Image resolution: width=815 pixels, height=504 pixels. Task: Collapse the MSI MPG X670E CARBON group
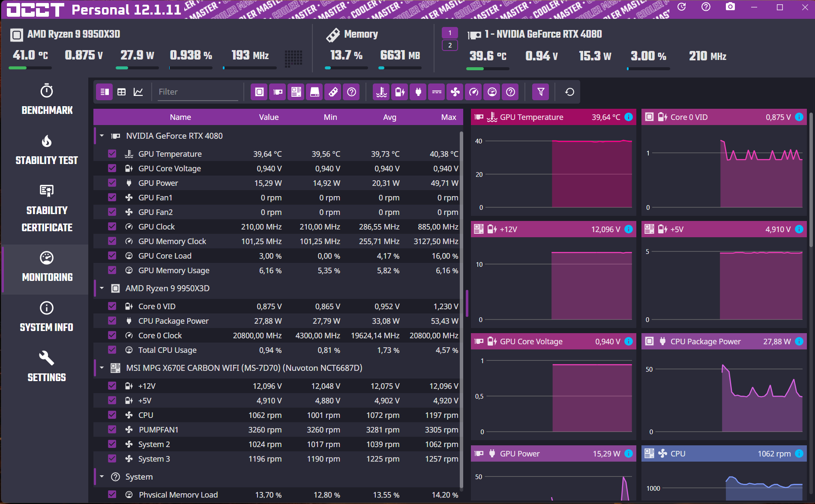pyautogui.click(x=102, y=368)
